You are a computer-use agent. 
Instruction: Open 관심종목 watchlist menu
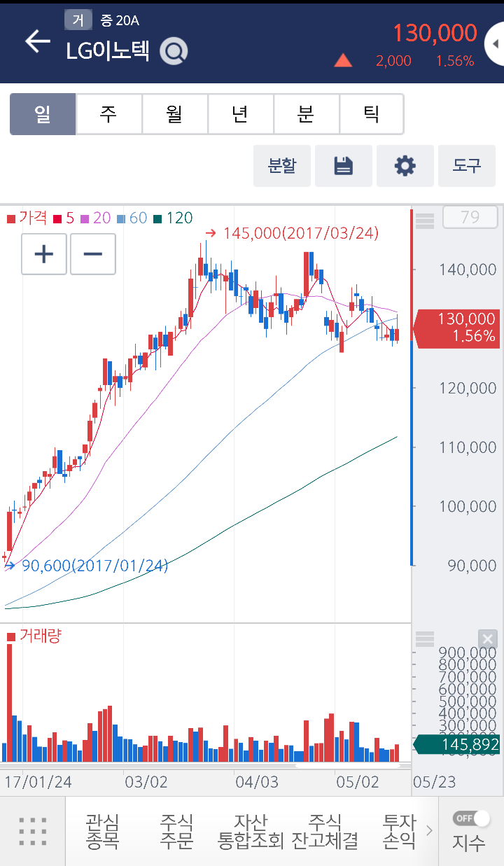(x=102, y=831)
